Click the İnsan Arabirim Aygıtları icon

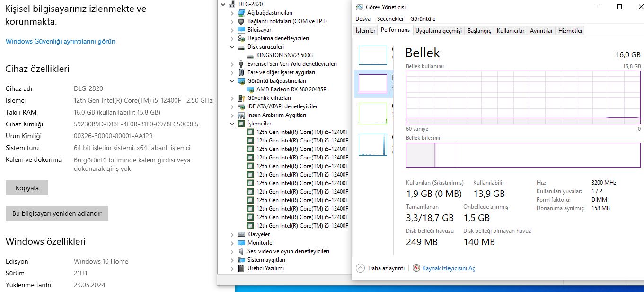tap(241, 115)
